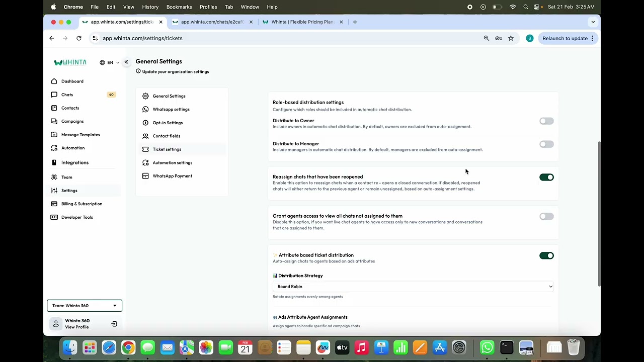Open the Team: Whinta 360 dropdown

85,306
